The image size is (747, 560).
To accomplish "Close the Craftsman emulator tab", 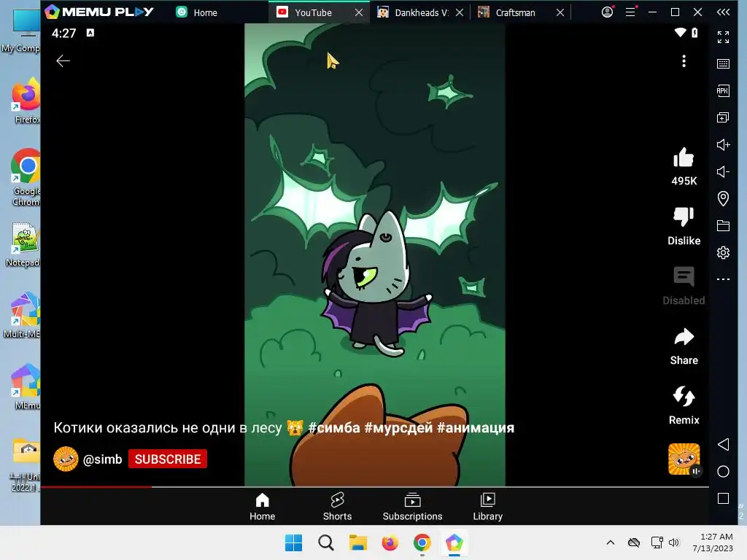I will click(560, 12).
